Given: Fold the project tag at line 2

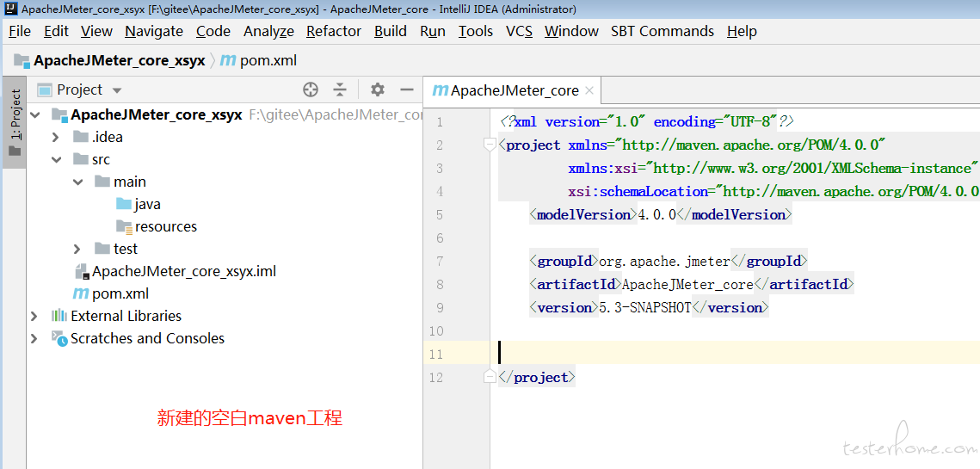Looking at the screenshot, I should (x=490, y=145).
